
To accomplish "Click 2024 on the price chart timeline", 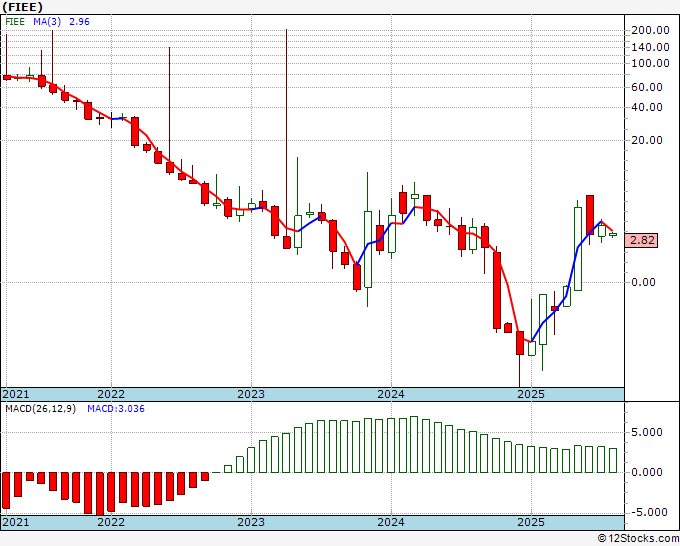I will pos(391,394).
